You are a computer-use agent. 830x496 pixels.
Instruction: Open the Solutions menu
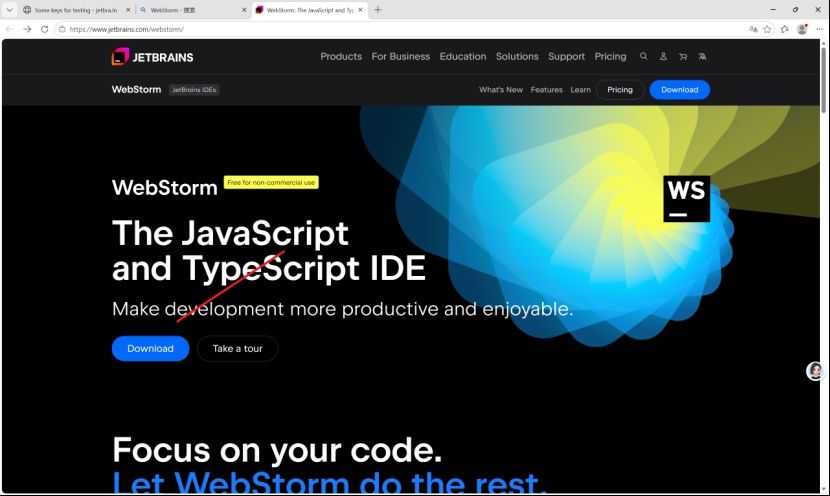[517, 56]
